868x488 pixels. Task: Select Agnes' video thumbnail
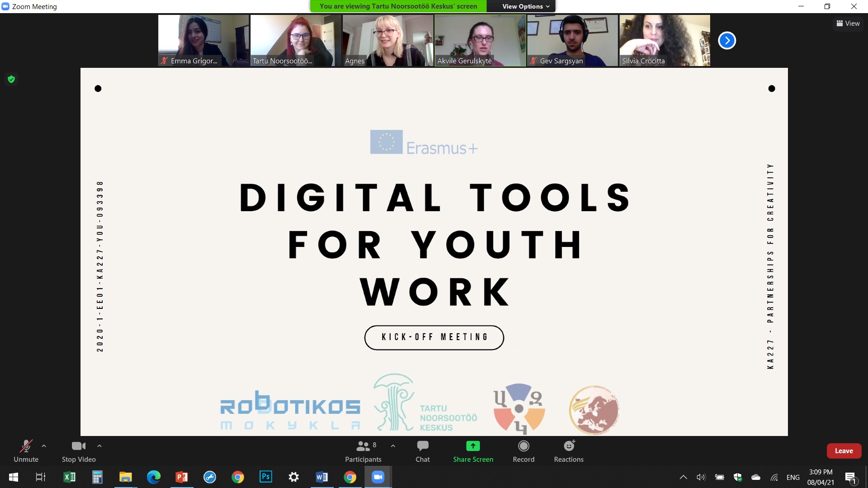[388, 41]
